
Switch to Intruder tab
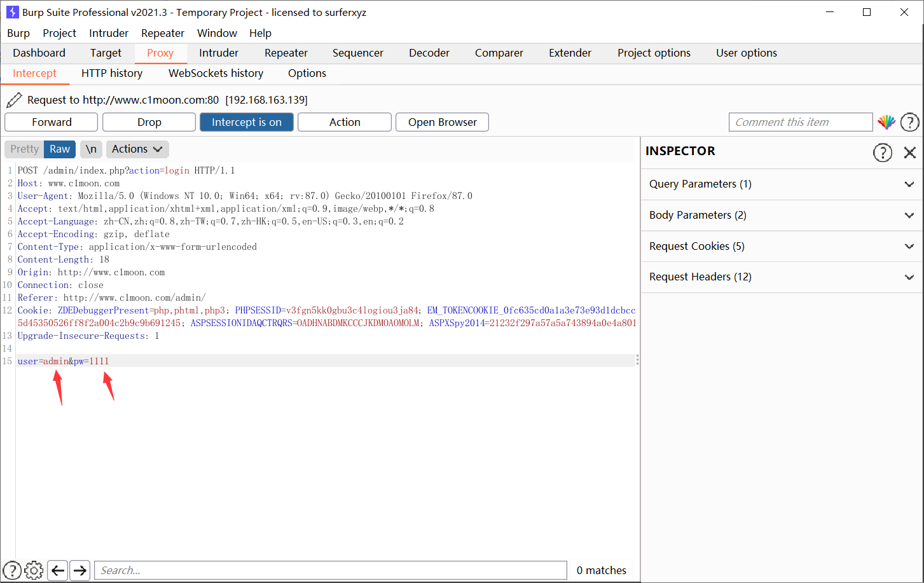(x=219, y=53)
